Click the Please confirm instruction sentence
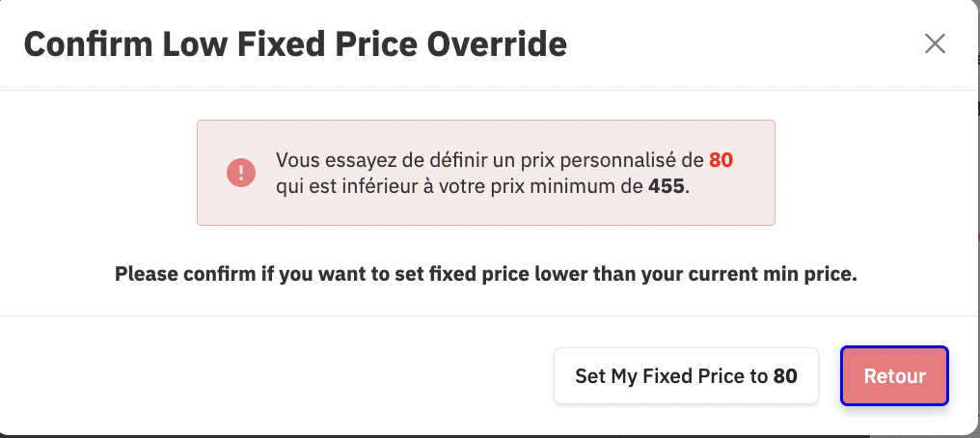The width and height of the screenshot is (980, 438). coord(486,274)
